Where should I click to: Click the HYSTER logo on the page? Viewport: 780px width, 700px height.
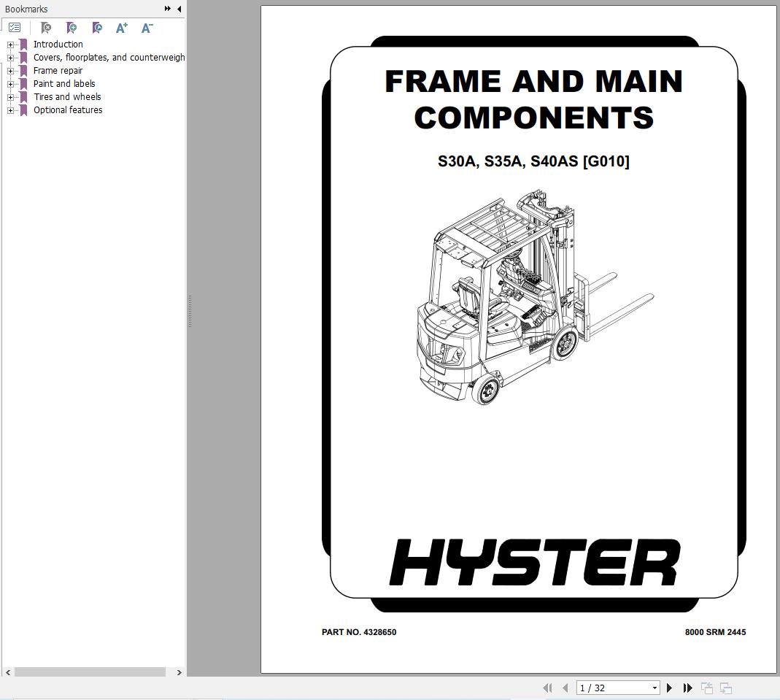535,562
